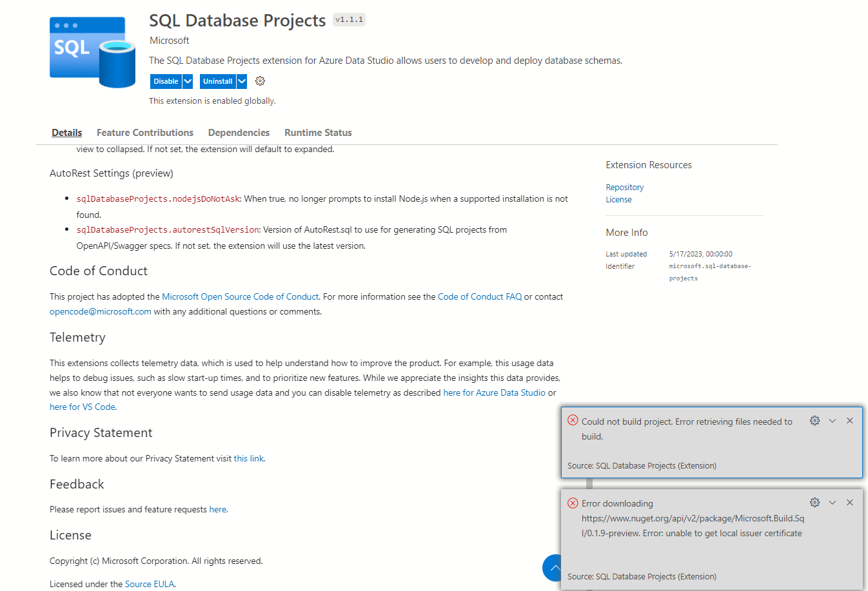Click the Source EULA link in License section
Screen dimensions: 868x591
(150, 583)
